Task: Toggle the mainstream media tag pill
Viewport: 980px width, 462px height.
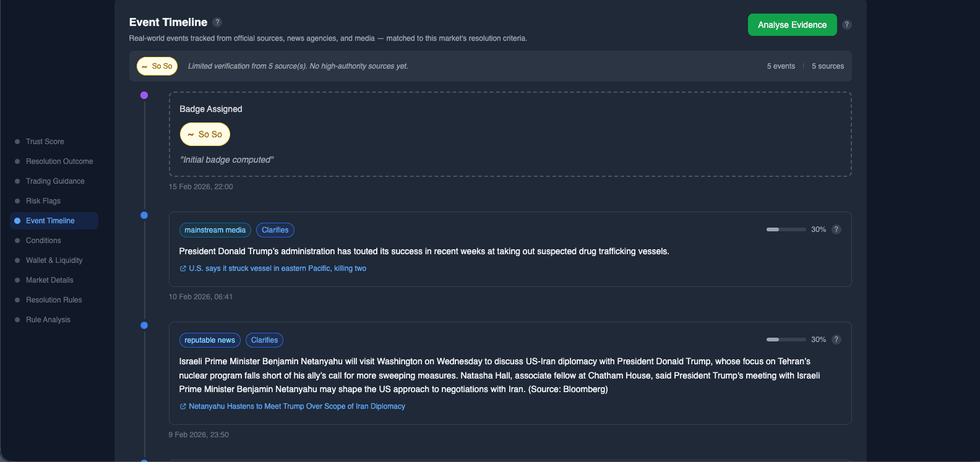Action: click(215, 229)
